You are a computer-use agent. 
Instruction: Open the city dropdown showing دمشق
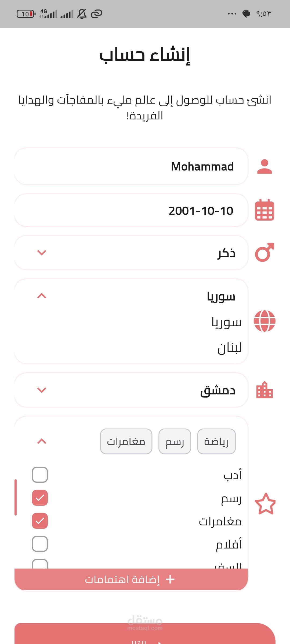(42, 390)
